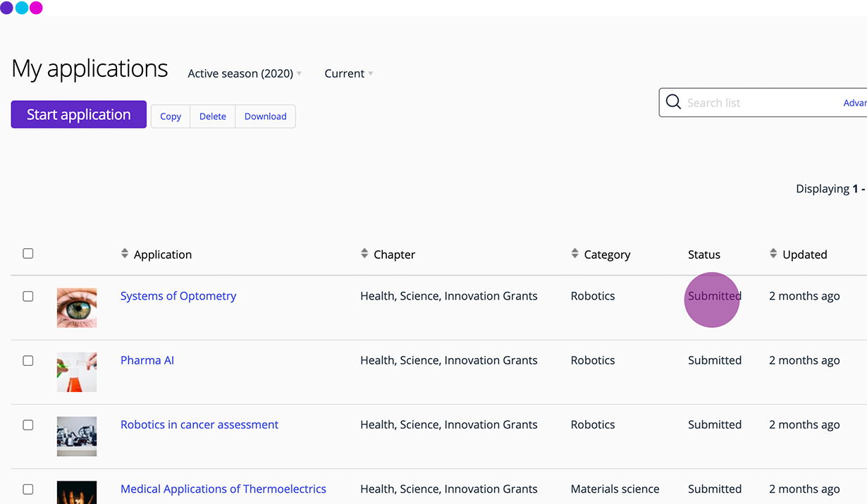Click the Start application button
This screenshot has width=867, height=504.
pos(78,113)
